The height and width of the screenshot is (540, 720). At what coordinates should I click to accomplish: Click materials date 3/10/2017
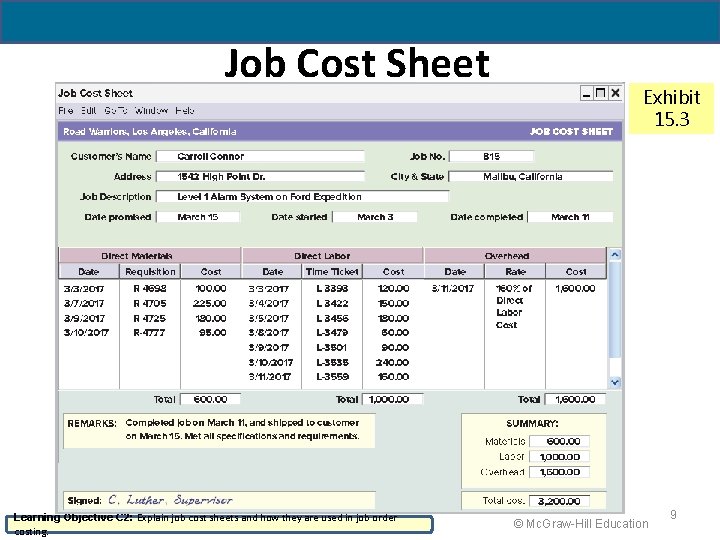coord(86,332)
